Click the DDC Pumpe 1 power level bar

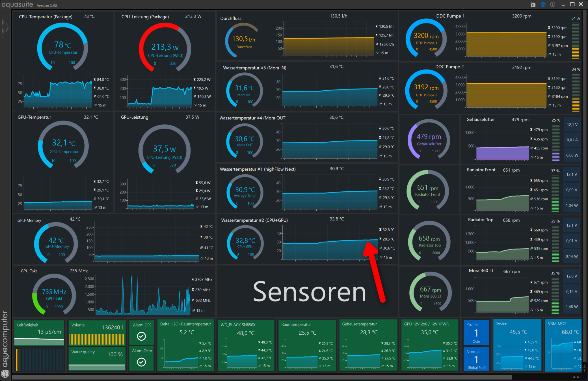coord(575,40)
